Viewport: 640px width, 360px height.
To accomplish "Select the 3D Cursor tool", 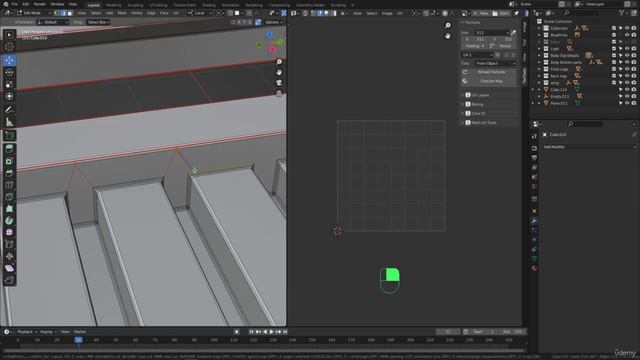I will point(9,47).
